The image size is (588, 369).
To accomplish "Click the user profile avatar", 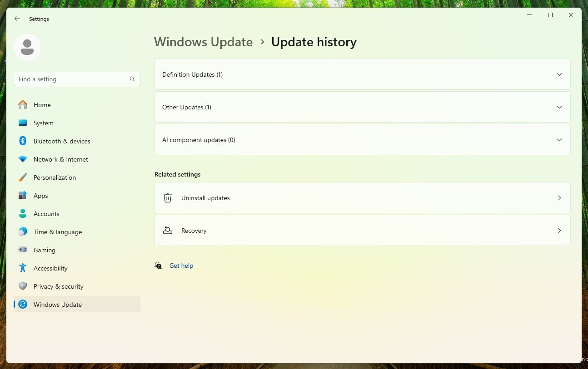I will pos(27,47).
